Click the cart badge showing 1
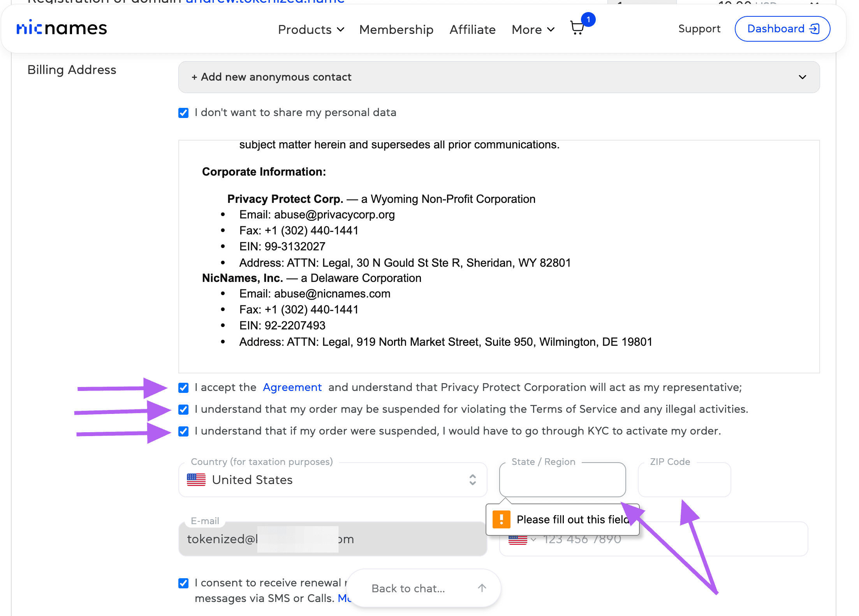 pyautogui.click(x=588, y=19)
